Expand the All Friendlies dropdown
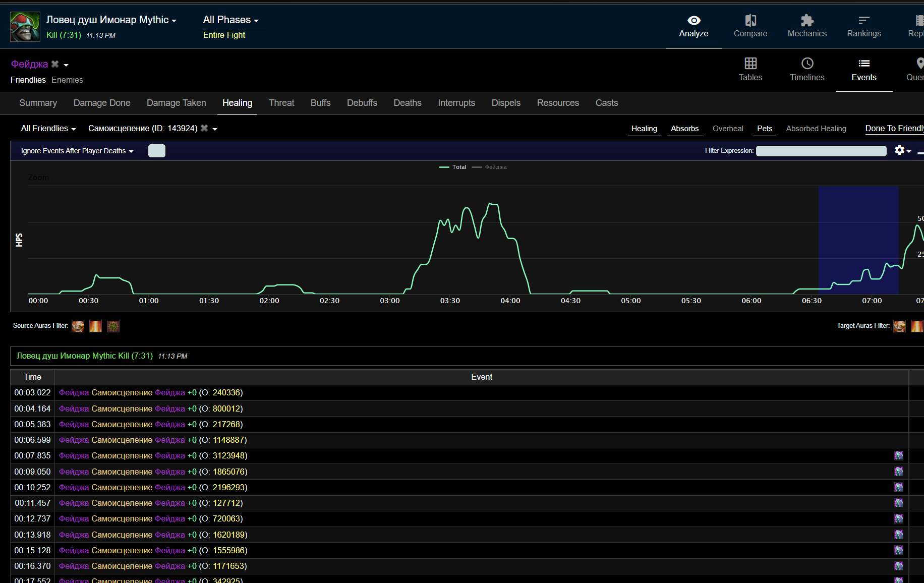The height and width of the screenshot is (583, 924). (48, 129)
